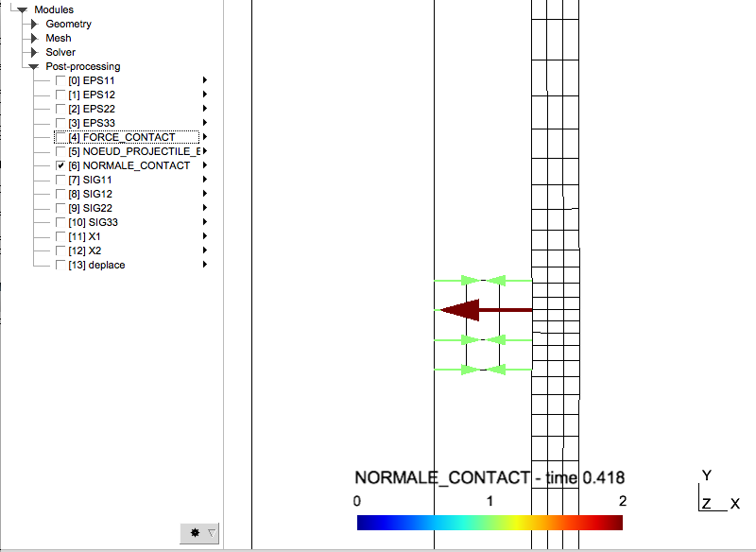Select the [2] EPS22 tree entry
The image size is (756, 552).
(92, 109)
